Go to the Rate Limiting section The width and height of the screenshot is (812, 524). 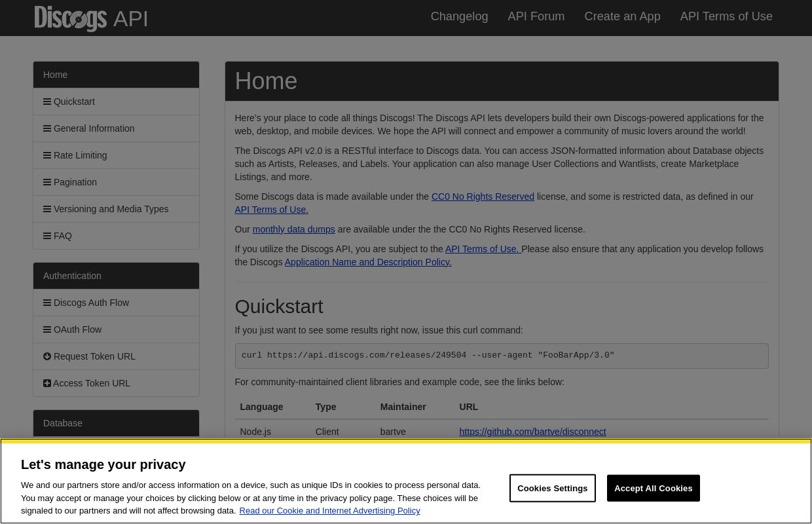117,155
